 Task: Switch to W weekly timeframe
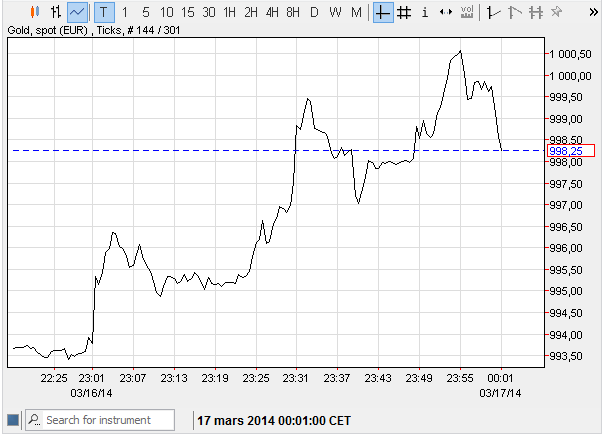point(335,12)
